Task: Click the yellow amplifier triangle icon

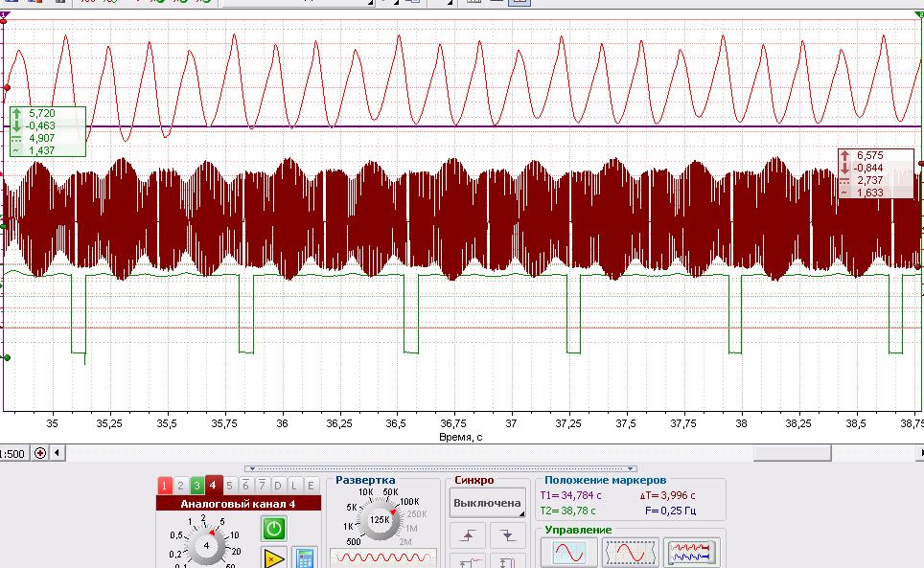Action: [x=273, y=557]
